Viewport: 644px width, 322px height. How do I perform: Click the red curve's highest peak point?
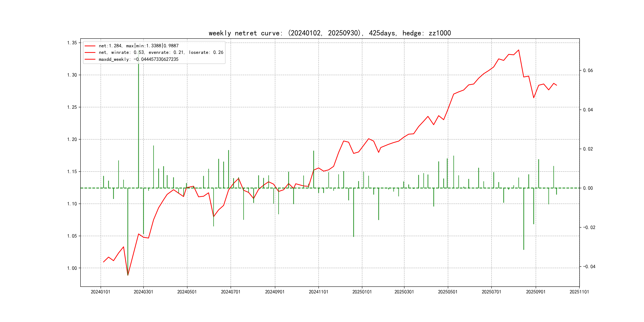point(519,50)
